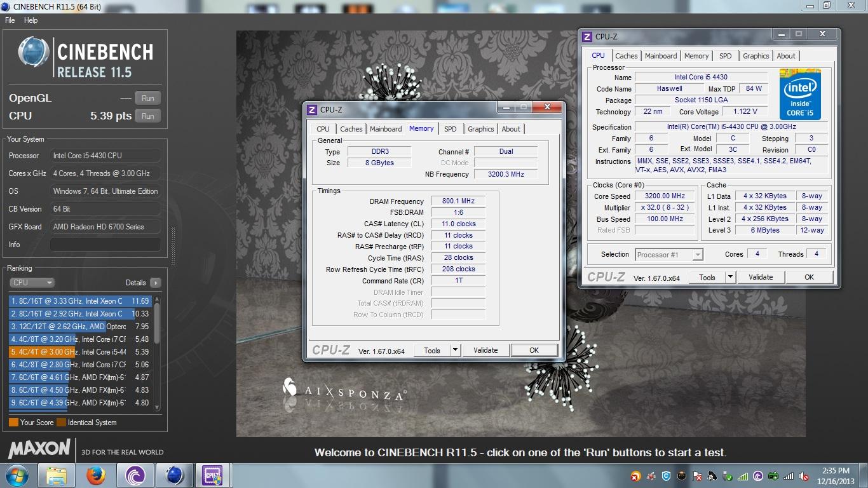Open Tools dropdown arrow in Memory window
Screen dimensions: 868x488
tap(455, 350)
